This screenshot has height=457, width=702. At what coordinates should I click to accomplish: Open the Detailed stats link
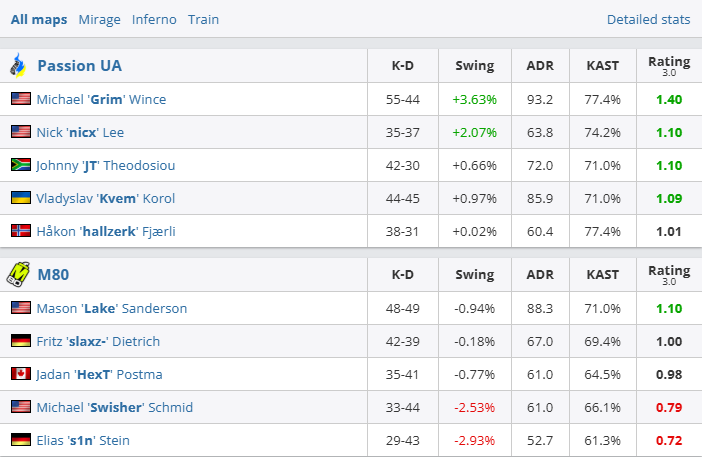(x=648, y=19)
